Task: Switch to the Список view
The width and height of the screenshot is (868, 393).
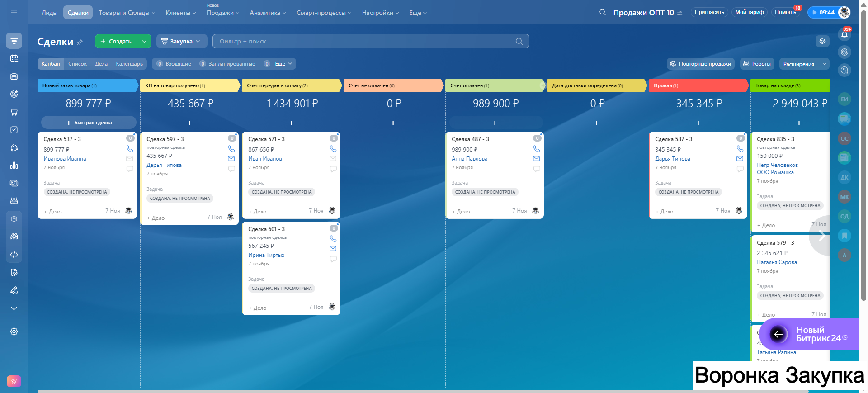Action: point(77,64)
